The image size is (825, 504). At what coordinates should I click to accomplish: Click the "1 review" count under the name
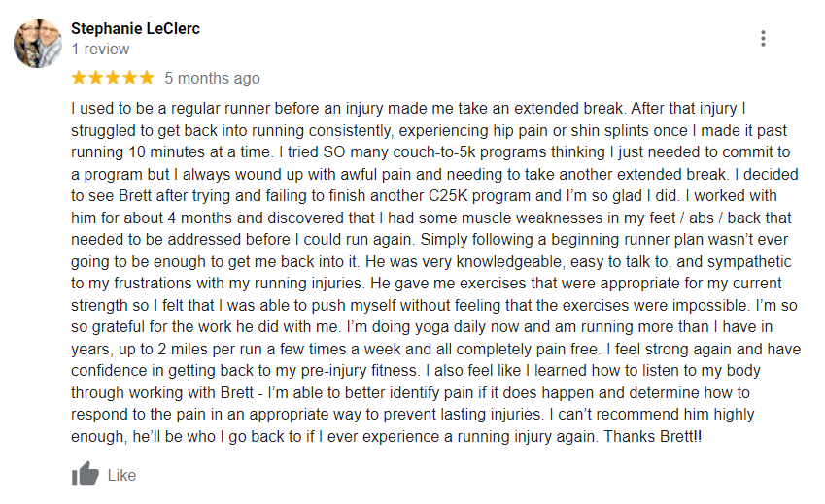pyautogui.click(x=100, y=49)
